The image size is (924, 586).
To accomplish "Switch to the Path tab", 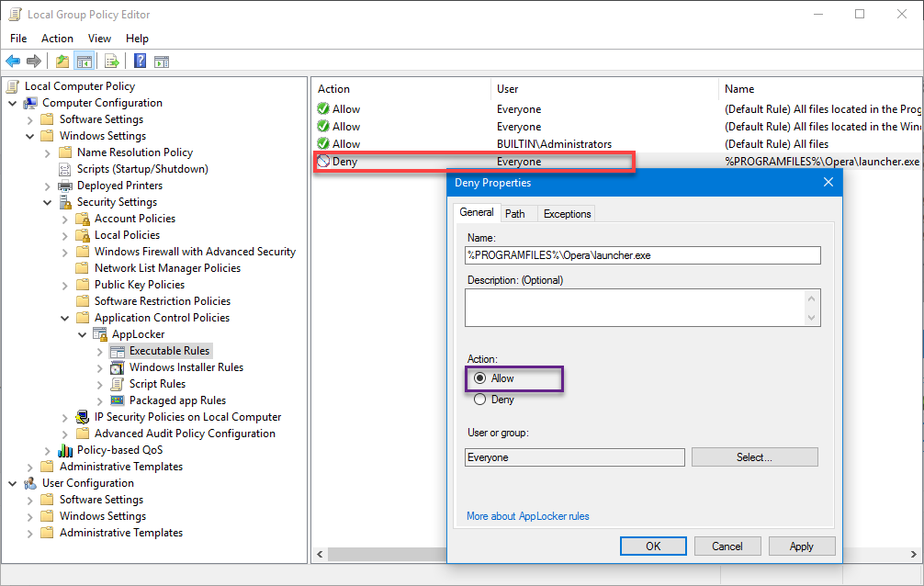I will (x=515, y=213).
